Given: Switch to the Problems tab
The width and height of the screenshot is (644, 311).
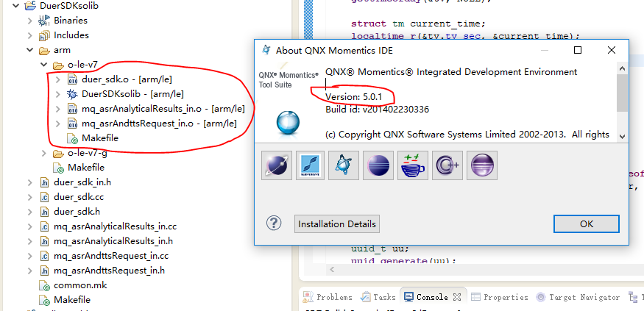Looking at the screenshot, I should (x=328, y=297).
